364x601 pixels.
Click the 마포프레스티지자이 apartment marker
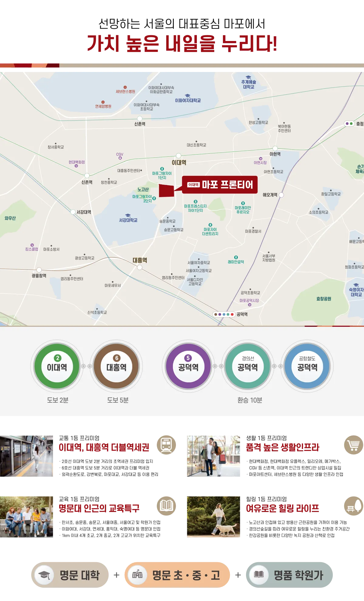pyautogui.click(x=195, y=202)
